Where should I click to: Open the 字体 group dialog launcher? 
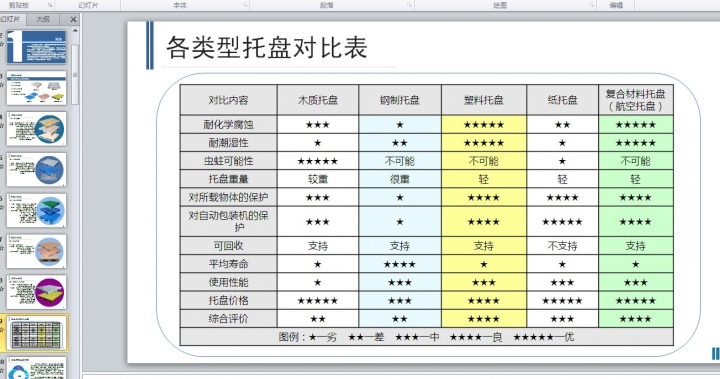pyautogui.click(x=245, y=5)
